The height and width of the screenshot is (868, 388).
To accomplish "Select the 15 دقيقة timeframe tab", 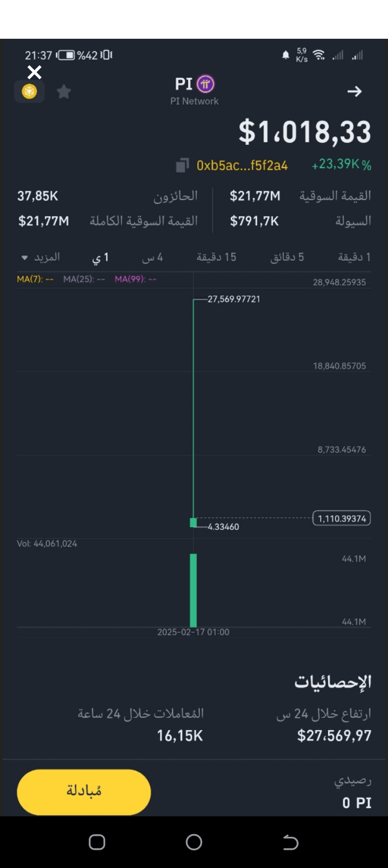I will (216, 257).
